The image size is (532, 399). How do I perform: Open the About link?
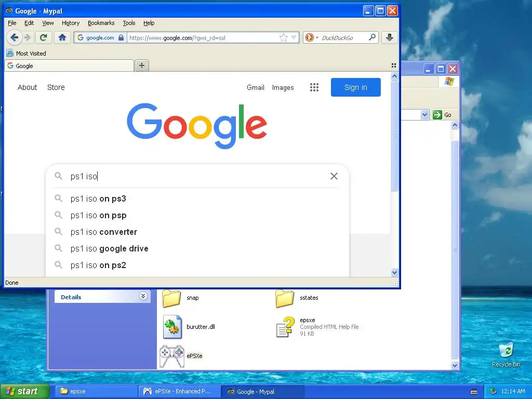(x=27, y=87)
